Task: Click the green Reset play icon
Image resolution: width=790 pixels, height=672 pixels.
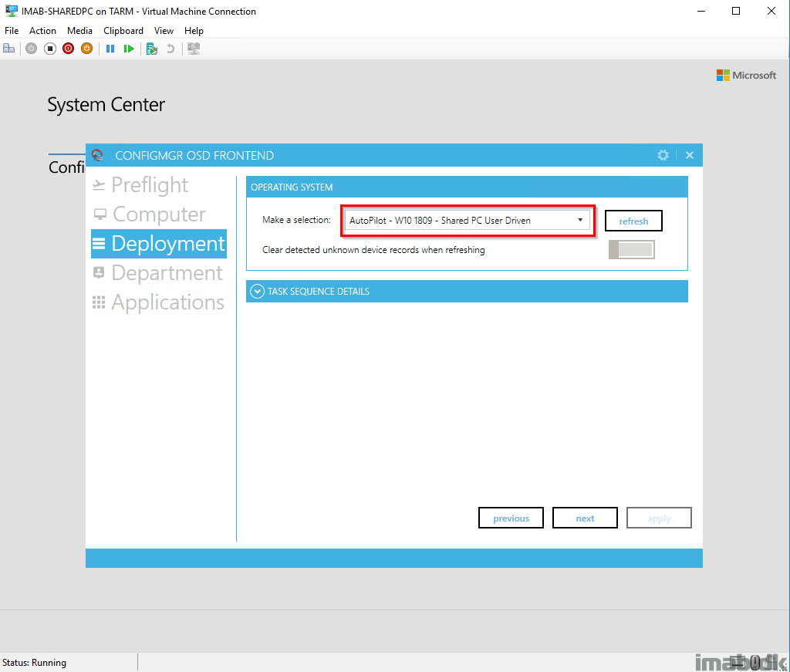Action: [x=129, y=49]
